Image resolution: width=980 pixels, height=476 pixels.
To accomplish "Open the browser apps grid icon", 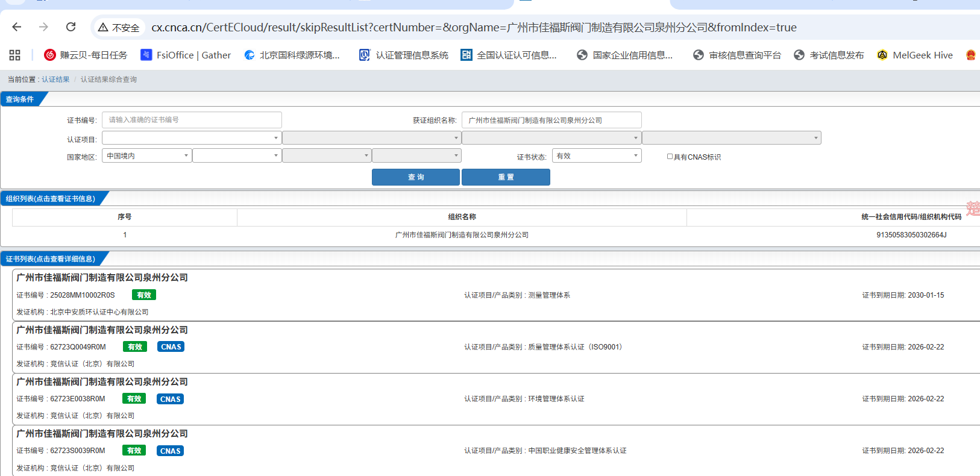I will click(15, 55).
